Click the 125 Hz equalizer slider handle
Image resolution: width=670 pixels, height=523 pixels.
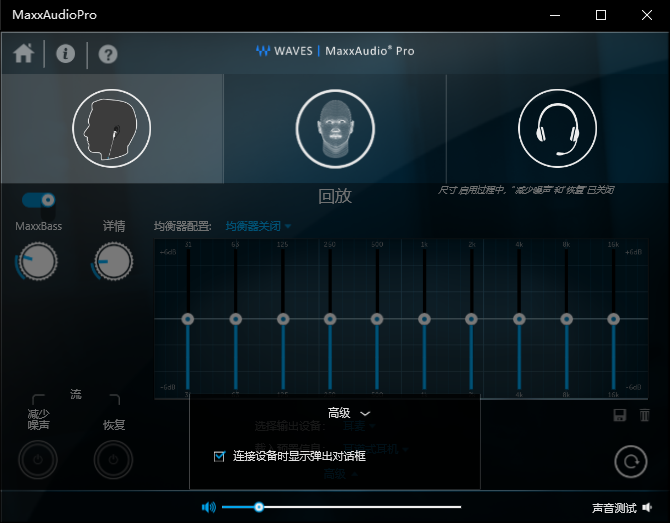pos(283,319)
